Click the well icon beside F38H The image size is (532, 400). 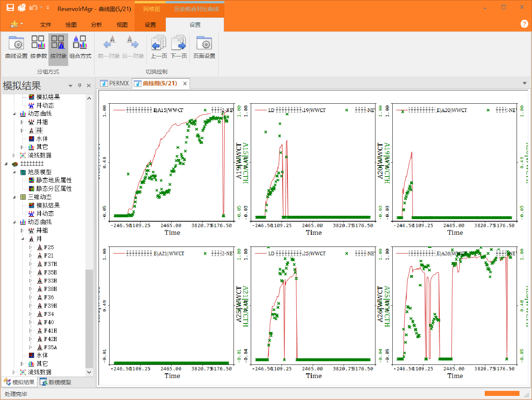(x=40, y=289)
